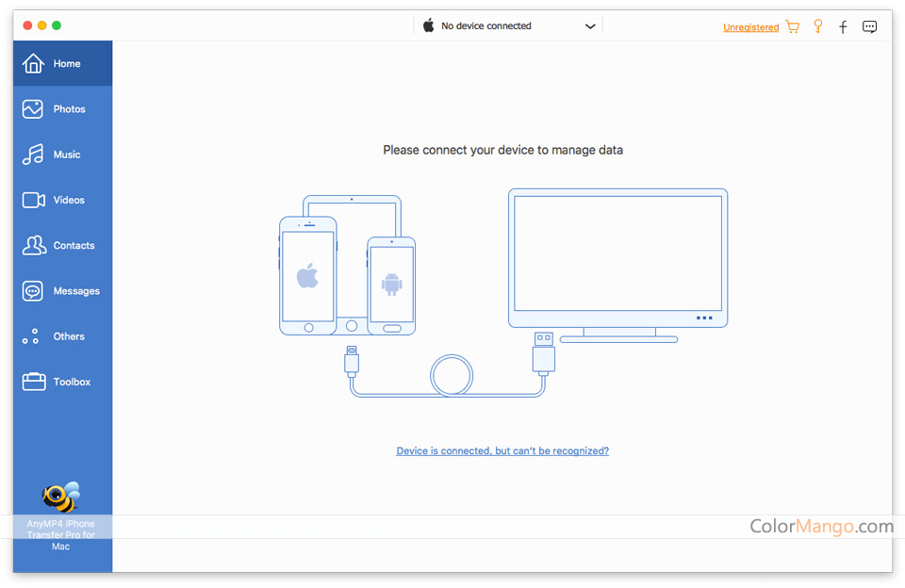Select the Others dots icon
905x588 pixels.
click(x=31, y=336)
